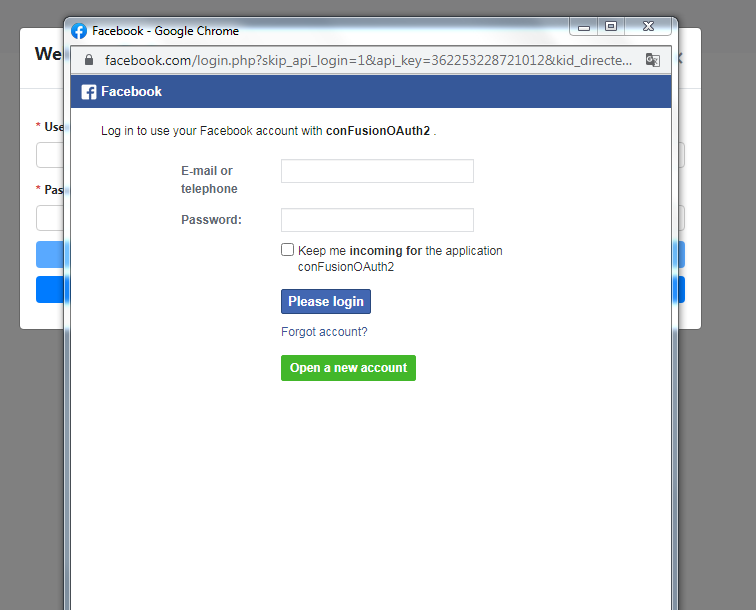Focus the Facebook Password field
The height and width of the screenshot is (610, 756).
pyautogui.click(x=377, y=220)
